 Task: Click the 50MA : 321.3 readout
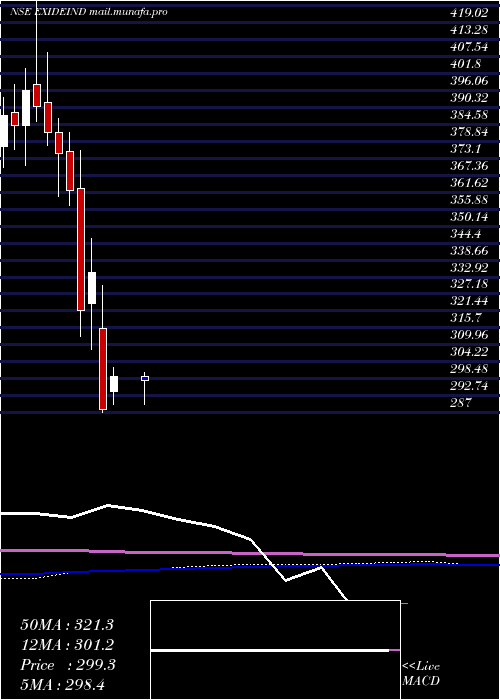67,625
